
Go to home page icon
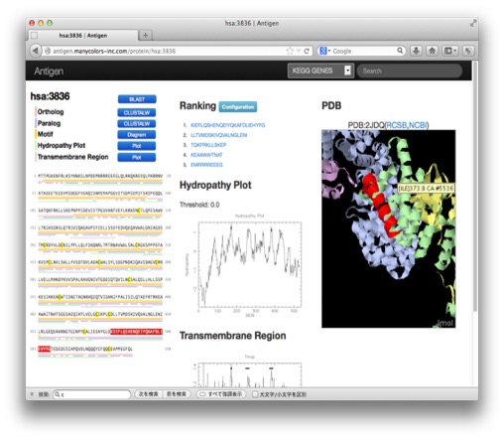432,51
